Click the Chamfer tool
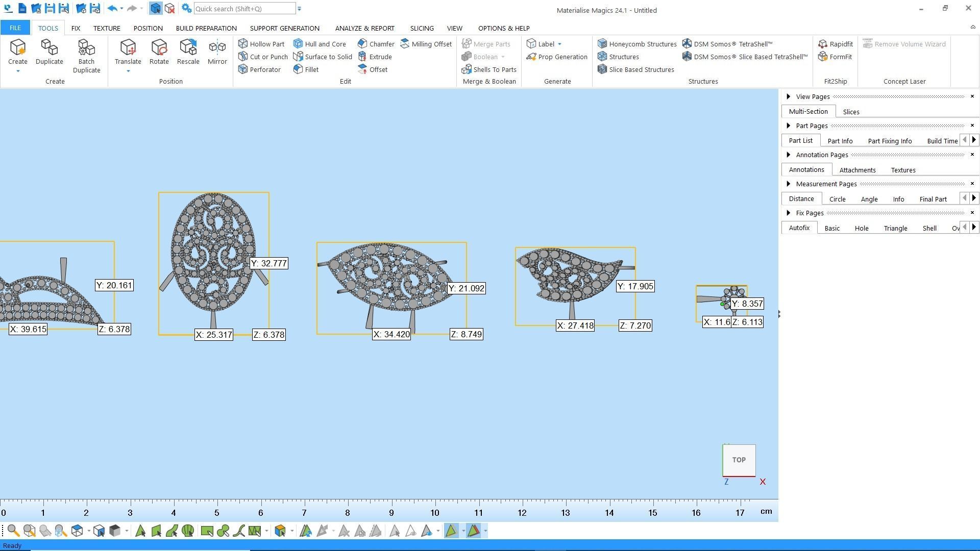 (376, 44)
